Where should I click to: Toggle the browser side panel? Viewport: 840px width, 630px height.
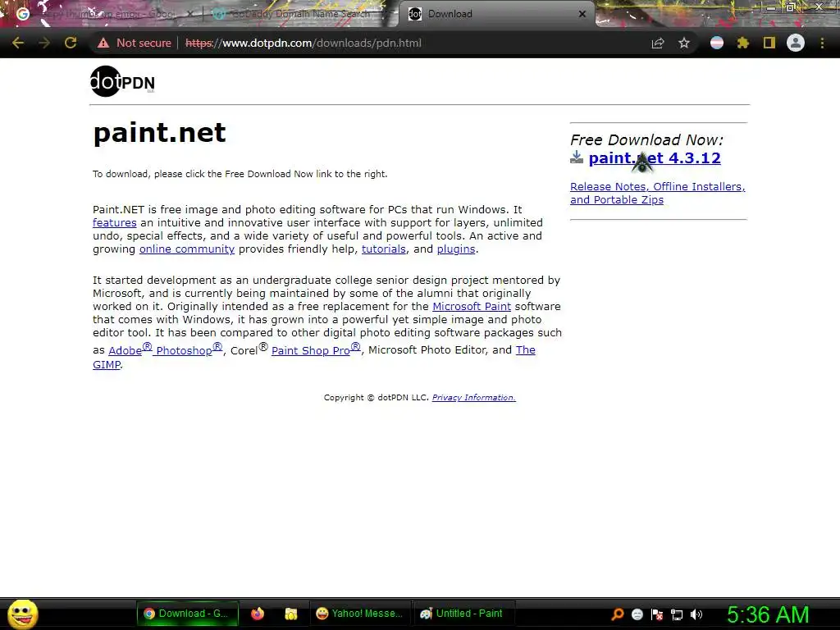point(769,43)
